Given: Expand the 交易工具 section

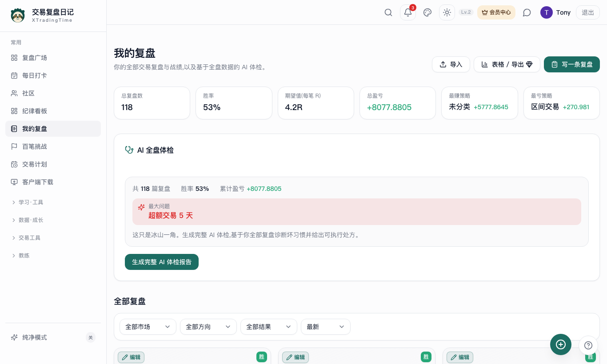Looking at the screenshot, I should pyautogui.click(x=53, y=238).
